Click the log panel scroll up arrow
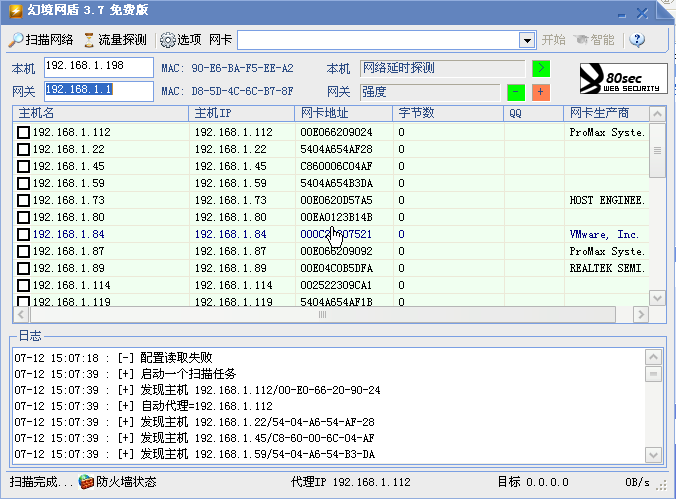The image size is (676, 499). (653, 357)
